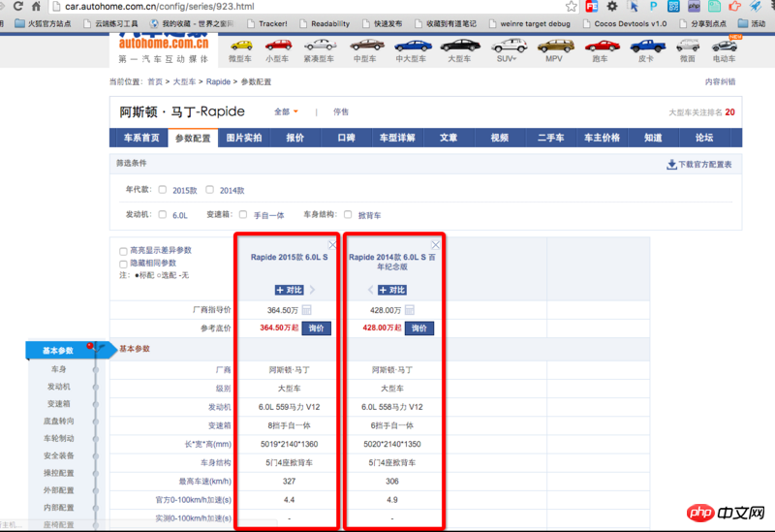Click the blue P extension icon
Image resolution: width=775 pixels, height=532 pixels.
pos(653,7)
